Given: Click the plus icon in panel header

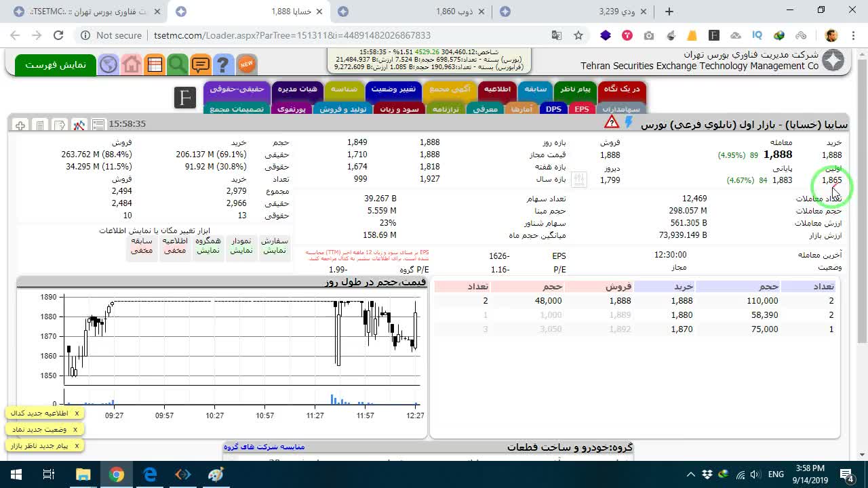Looking at the screenshot, I should [20, 125].
